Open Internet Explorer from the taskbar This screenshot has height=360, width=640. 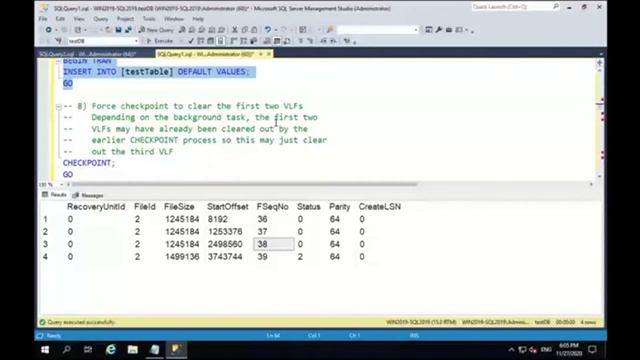111,349
